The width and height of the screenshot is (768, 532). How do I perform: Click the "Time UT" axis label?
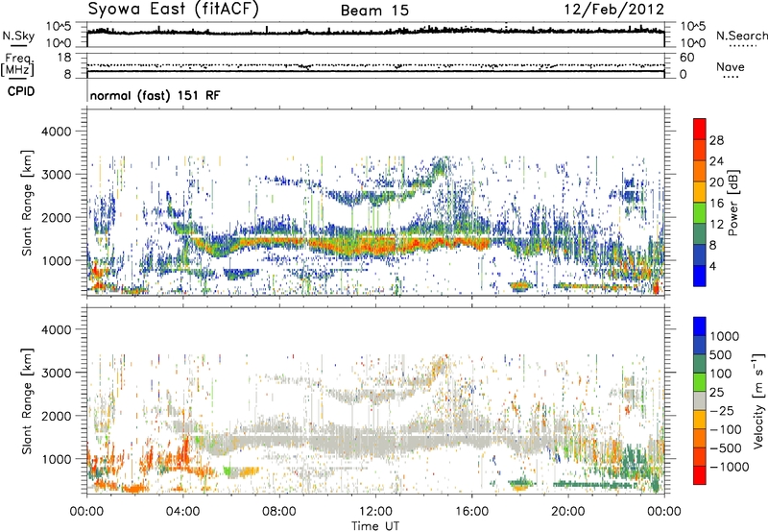click(x=375, y=526)
